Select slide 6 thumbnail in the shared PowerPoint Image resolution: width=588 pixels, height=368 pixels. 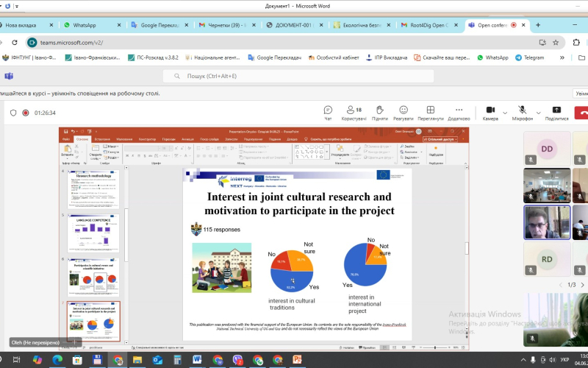click(x=93, y=277)
